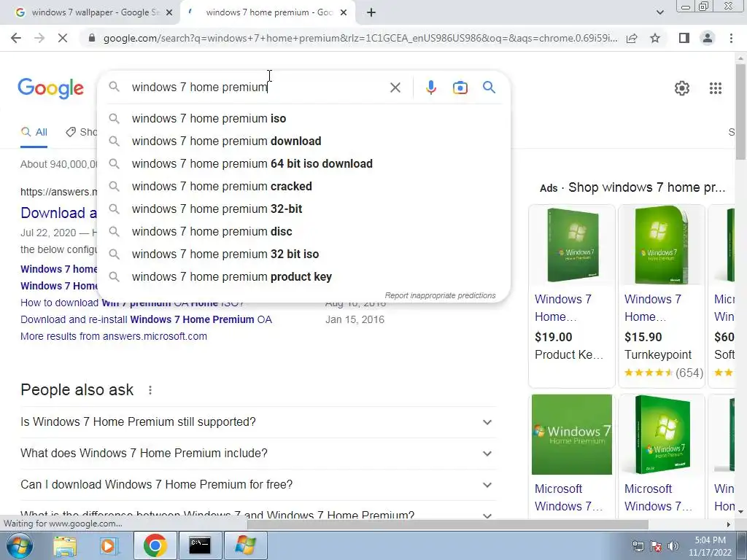Image resolution: width=747 pixels, height=560 pixels.
Task: Choose suggestion 'windows 7 home premium download'
Action: [x=303, y=141]
